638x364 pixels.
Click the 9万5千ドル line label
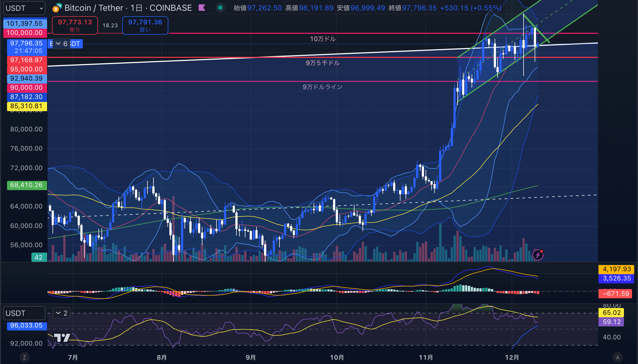tap(323, 63)
